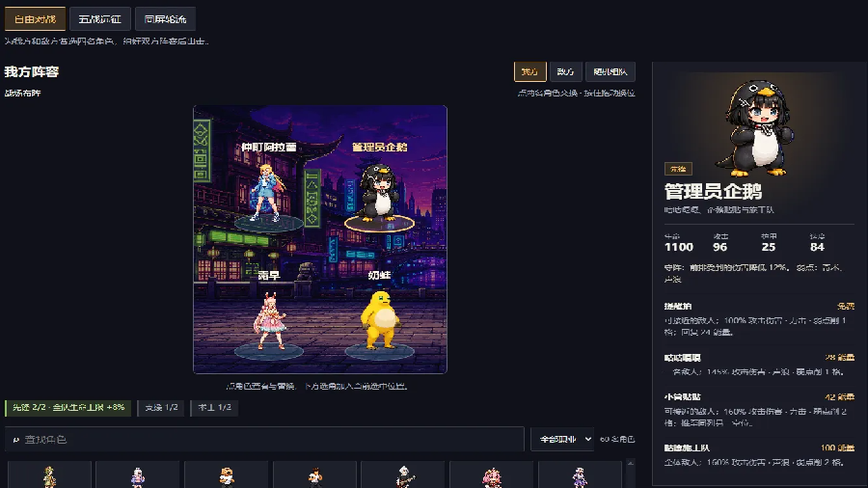Pick the orange-haired character card in the roster
Image resolution: width=868 pixels, height=488 pixels.
[227, 475]
